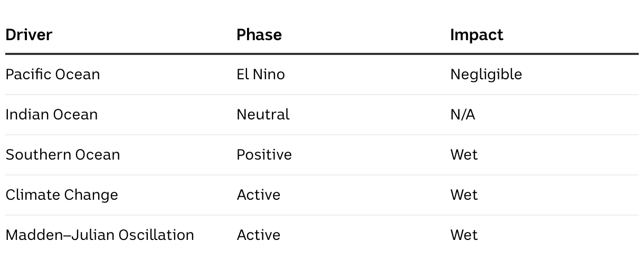644x260 pixels.
Task: Click the Positive phase cell
Action: click(x=264, y=155)
